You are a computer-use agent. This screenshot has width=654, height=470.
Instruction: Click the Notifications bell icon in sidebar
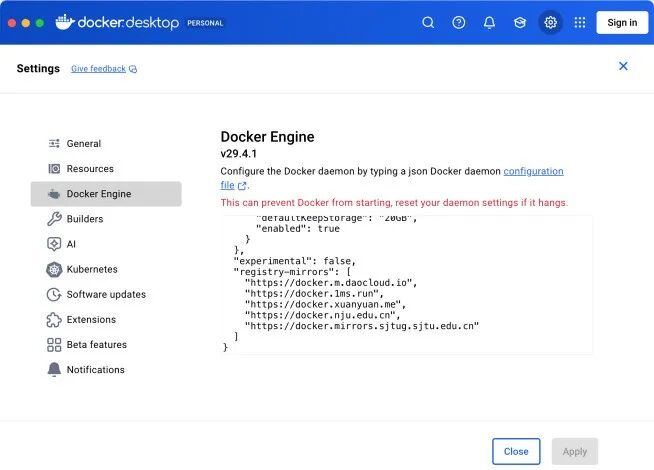pos(54,369)
